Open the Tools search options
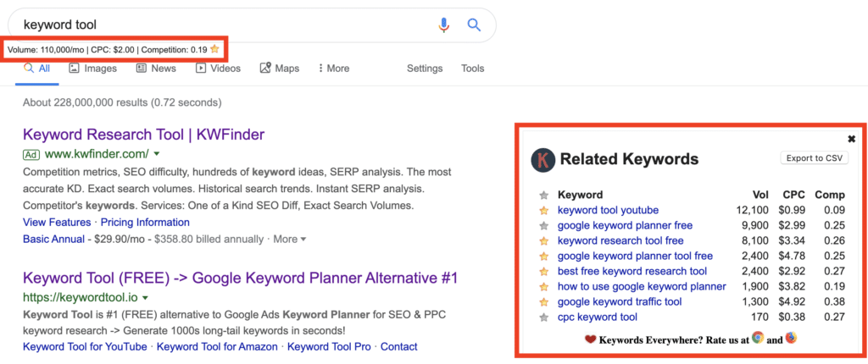The width and height of the screenshot is (868, 364). (472, 69)
